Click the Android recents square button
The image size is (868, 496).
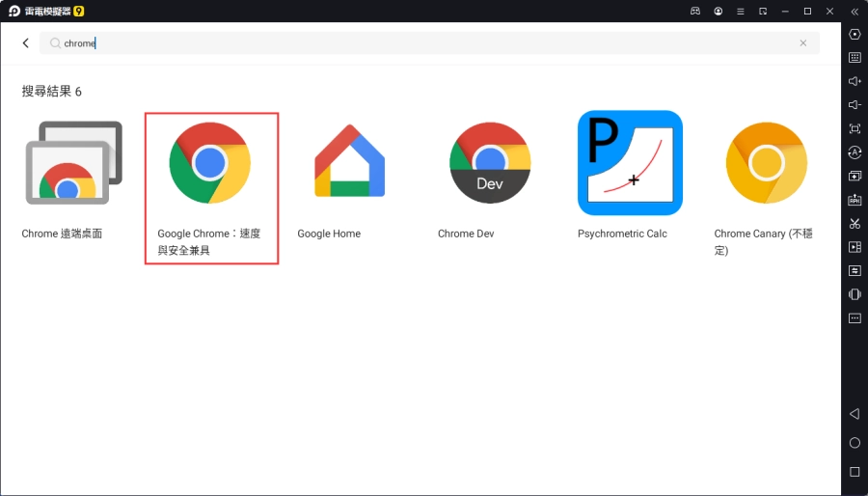[854, 472]
